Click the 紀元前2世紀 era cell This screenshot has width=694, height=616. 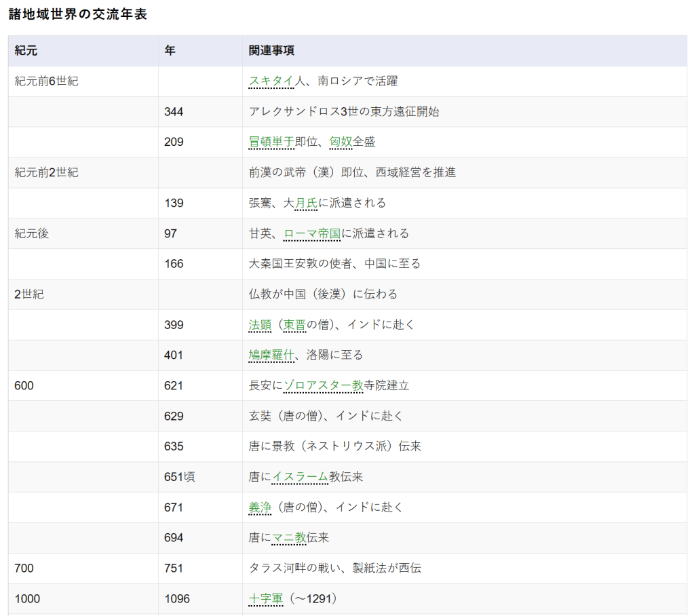click(46, 172)
